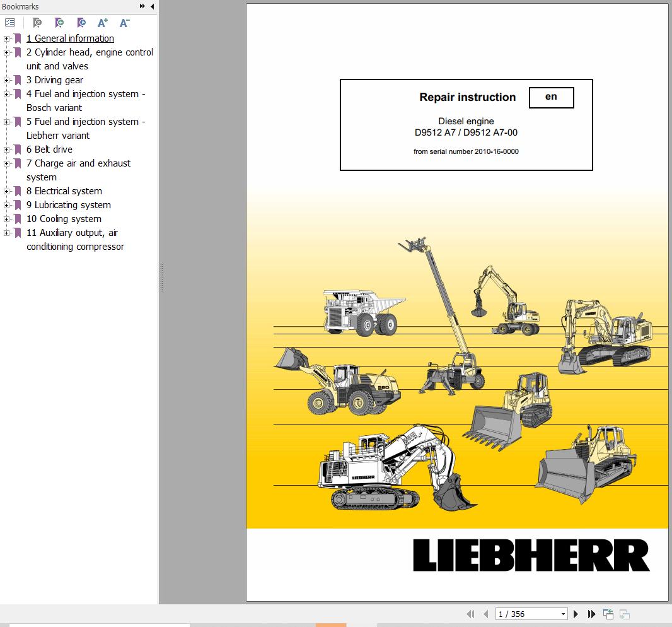The height and width of the screenshot is (627, 672).
Task: Collapse the Bookmarks panel with the left arrow
Action: tap(153, 6)
